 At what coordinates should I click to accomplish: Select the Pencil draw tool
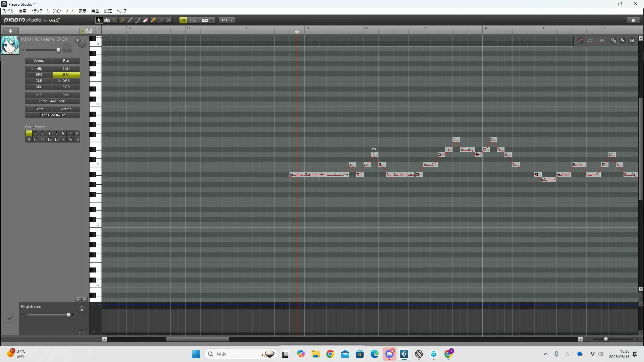point(122,20)
